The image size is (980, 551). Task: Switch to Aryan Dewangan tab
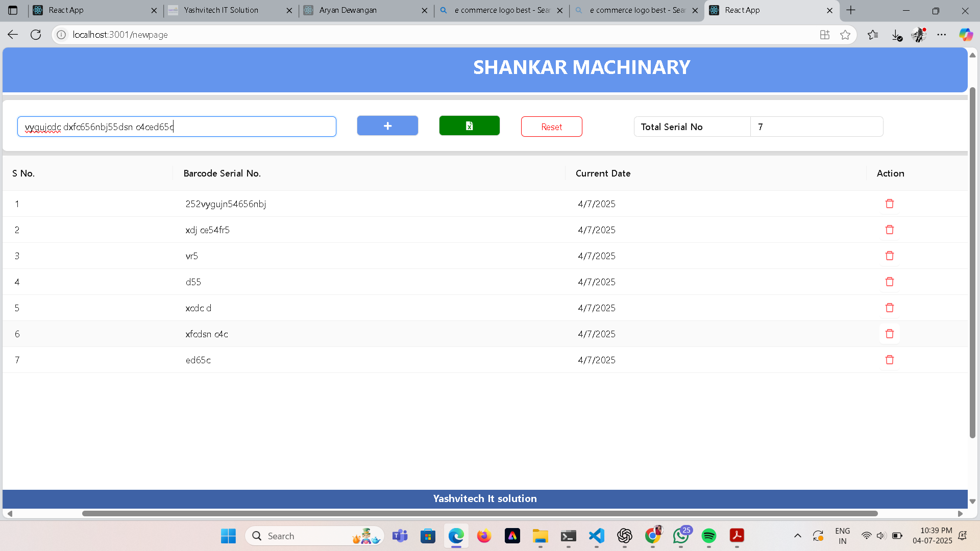tap(365, 10)
